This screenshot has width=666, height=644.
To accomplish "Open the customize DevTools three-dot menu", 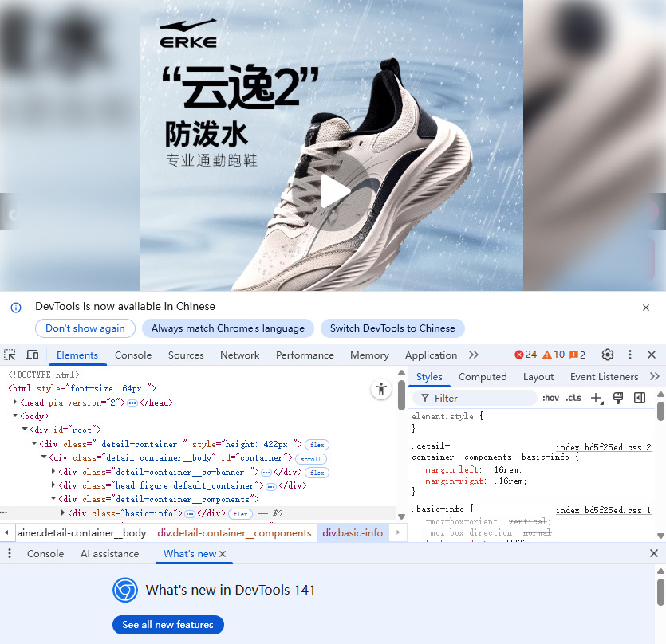I will (x=630, y=355).
